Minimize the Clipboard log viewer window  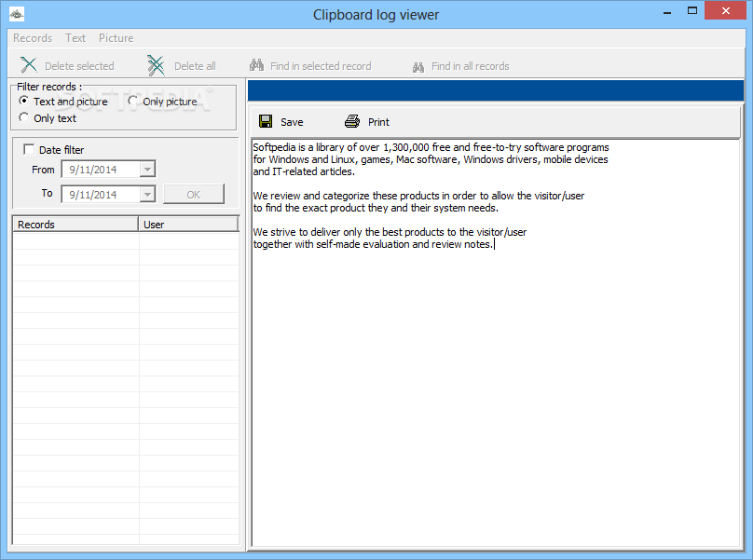click(667, 11)
